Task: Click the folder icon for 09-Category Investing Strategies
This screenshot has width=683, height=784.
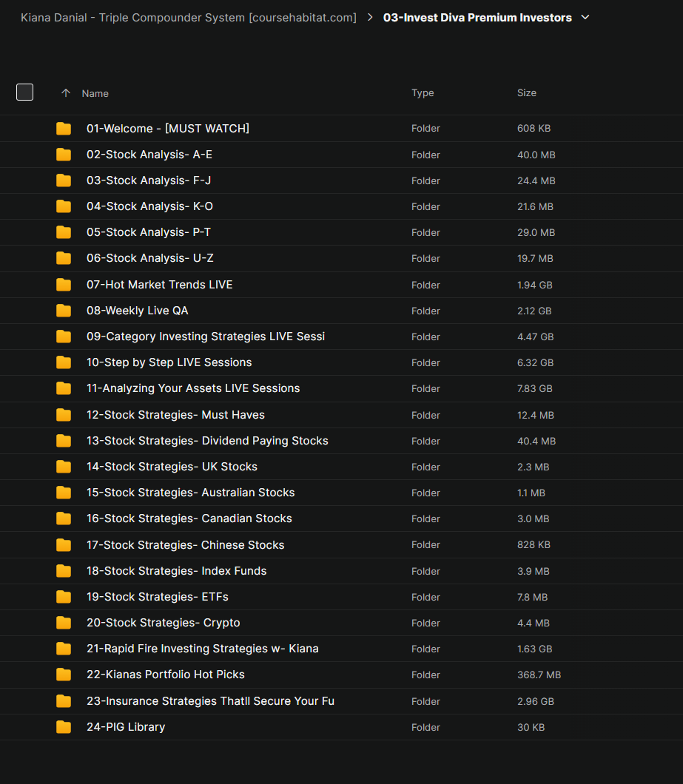Action: click(64, 337)
